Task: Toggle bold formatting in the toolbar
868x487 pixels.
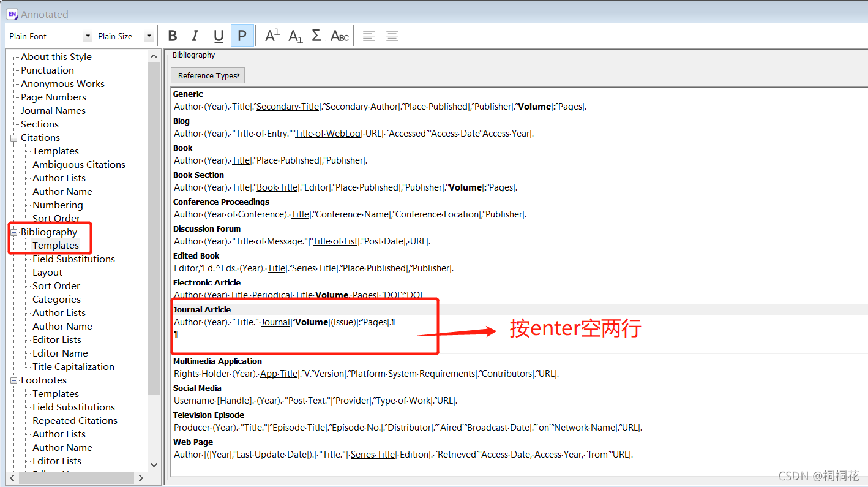Action: point(172,36)
